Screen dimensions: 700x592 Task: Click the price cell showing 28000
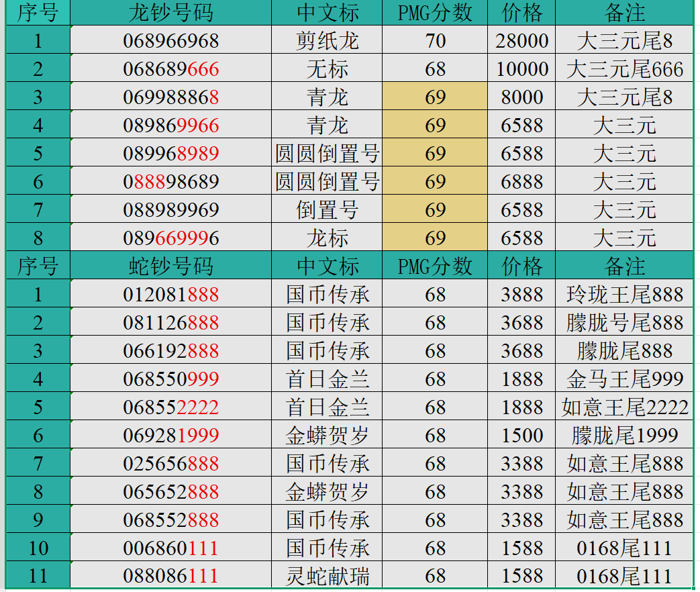[x=521, y=41]
